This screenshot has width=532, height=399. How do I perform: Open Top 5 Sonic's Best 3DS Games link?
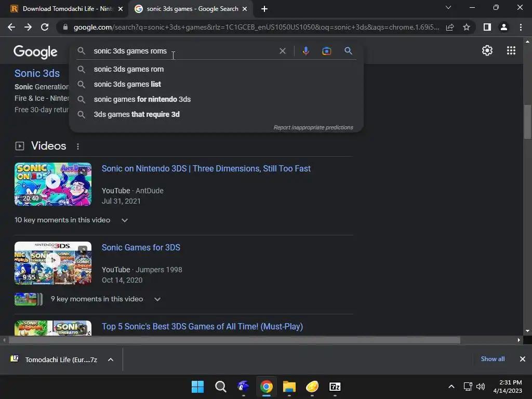(x=202, y=326)
